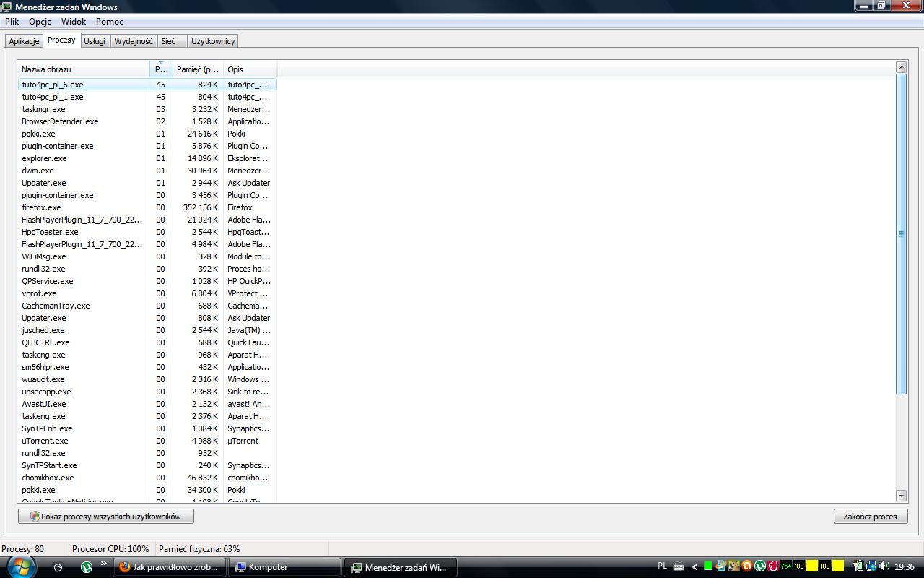
Task: Open the network connection tray icon
Action: [x=871, y=566]
